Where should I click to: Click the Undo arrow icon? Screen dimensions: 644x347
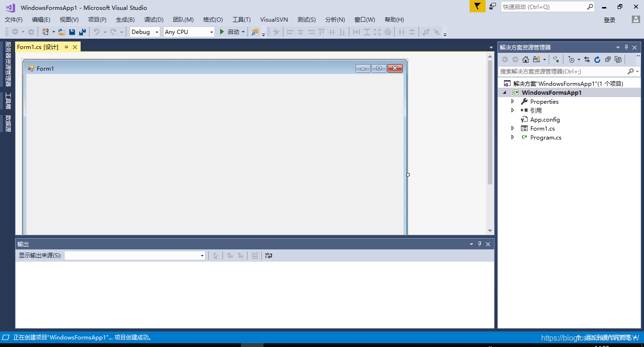tap(97, 32)
